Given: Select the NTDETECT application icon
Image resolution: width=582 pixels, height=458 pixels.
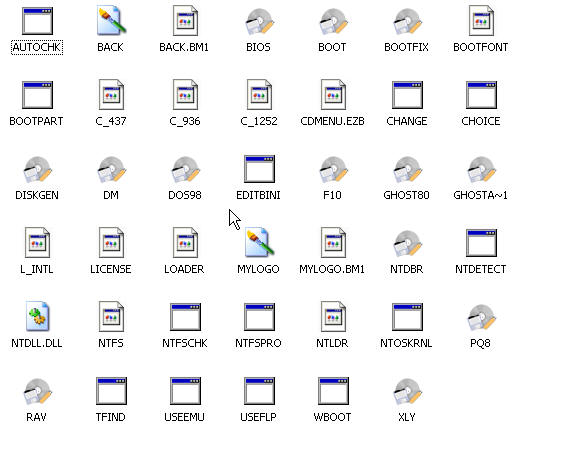Looking at the screenshot, I should 481,243.
